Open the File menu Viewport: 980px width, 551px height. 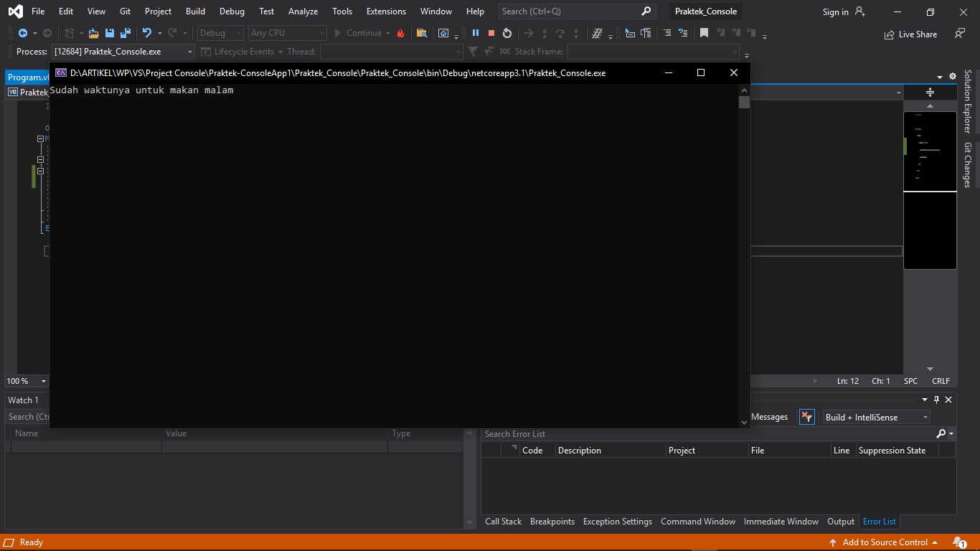(38, 11)
